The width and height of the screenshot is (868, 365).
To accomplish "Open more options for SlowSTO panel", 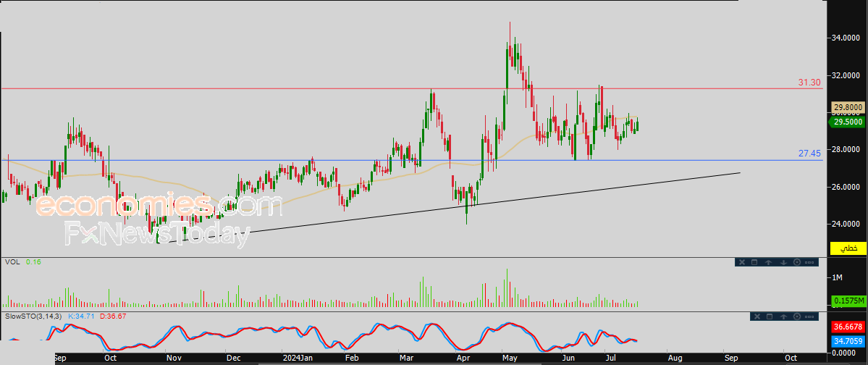I will [x=810, y=316].
